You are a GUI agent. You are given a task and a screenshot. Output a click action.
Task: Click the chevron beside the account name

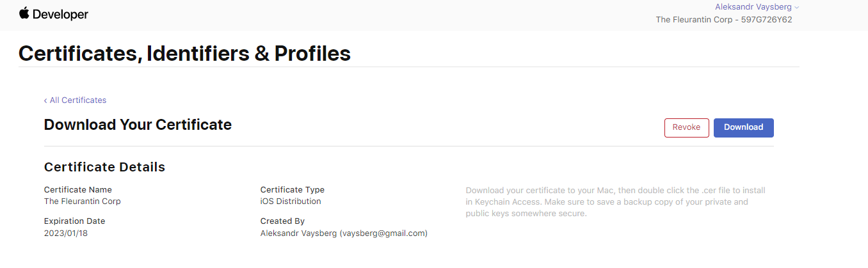pos(797,8)
